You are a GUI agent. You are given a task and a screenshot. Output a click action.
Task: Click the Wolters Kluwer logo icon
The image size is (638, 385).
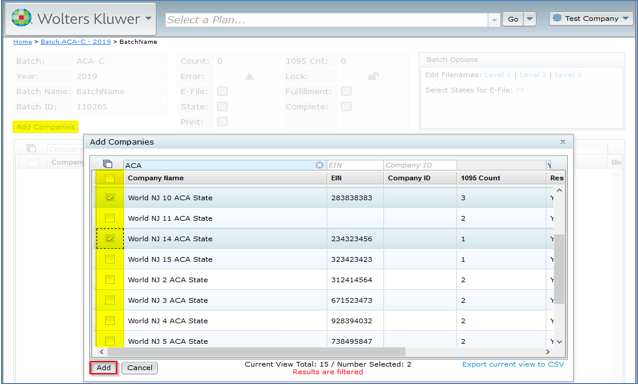pyautogui.click(x=22, y=18)
